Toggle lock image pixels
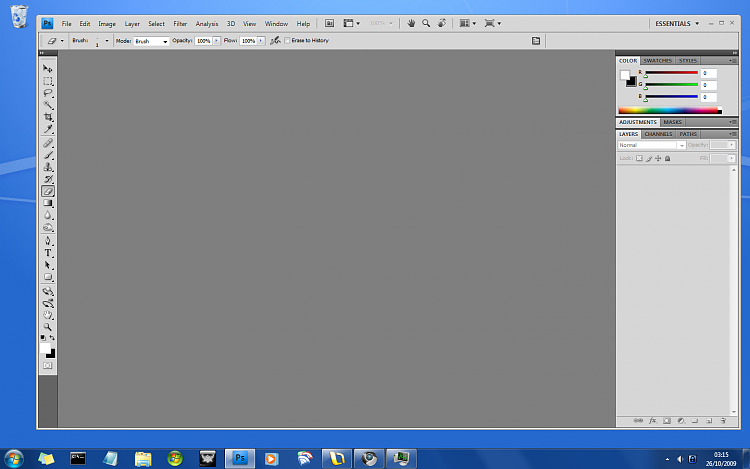Image resolution: width=750 pixels, height=469 pixels. click(649, 158)
